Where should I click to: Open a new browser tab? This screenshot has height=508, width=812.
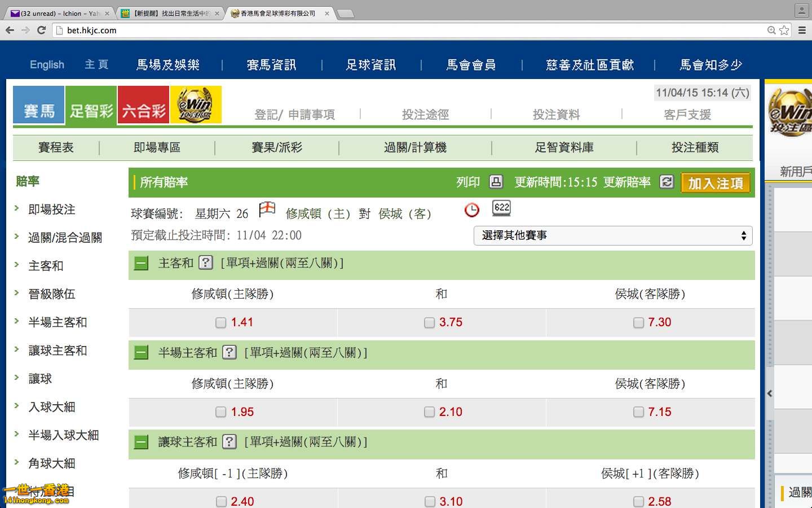tap(345, 14)
